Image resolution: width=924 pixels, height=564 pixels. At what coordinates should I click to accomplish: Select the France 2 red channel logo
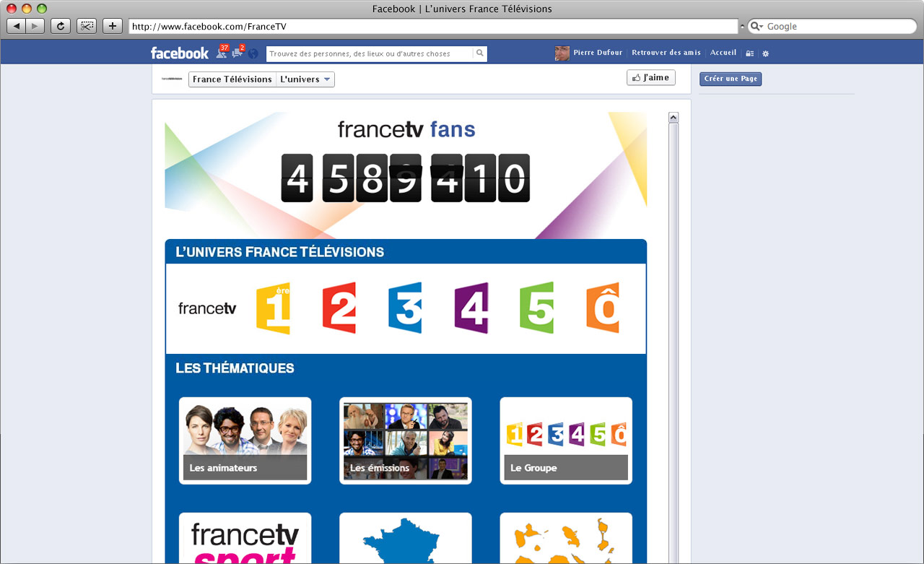click(339, 308)
